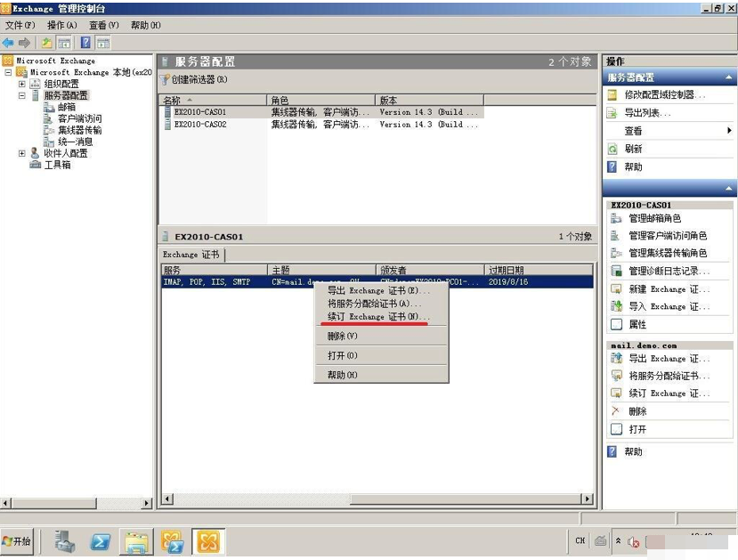This screenshot has width=738, height=560.
Task: Collapse the Microsoft Exchange 本地 tree node
Action: click(x=8, y=72)
